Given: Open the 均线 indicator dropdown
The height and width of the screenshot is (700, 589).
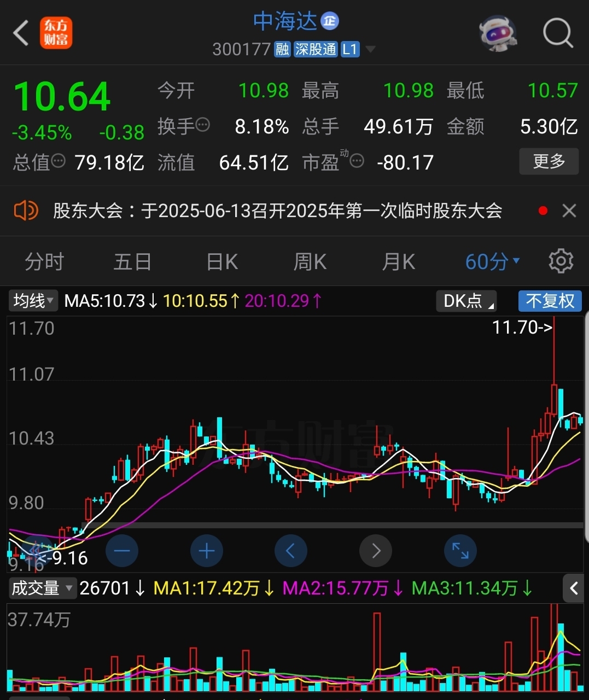Looking at the screenshot, I should coord(33,301).
